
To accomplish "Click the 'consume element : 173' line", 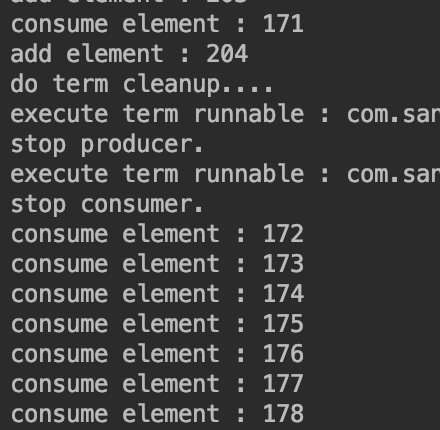I will (x=157, y=264).
